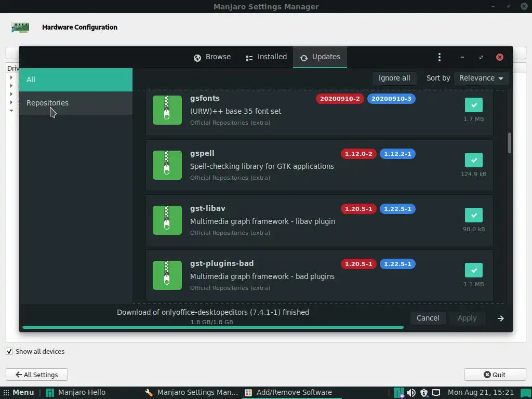This screenshot has width=532, height=399.
Task: Show transaction details with arrow icon
Action: (500, 318)
